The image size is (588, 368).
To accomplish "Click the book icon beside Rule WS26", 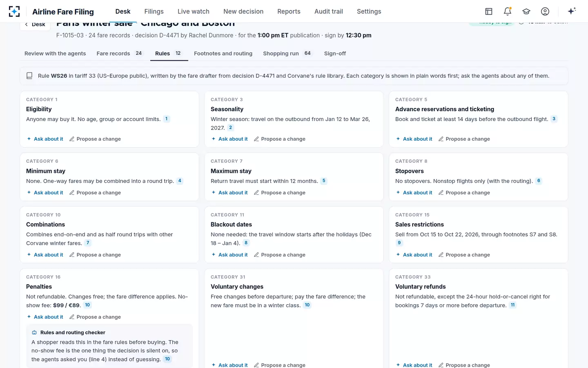I will pos(29,76).
